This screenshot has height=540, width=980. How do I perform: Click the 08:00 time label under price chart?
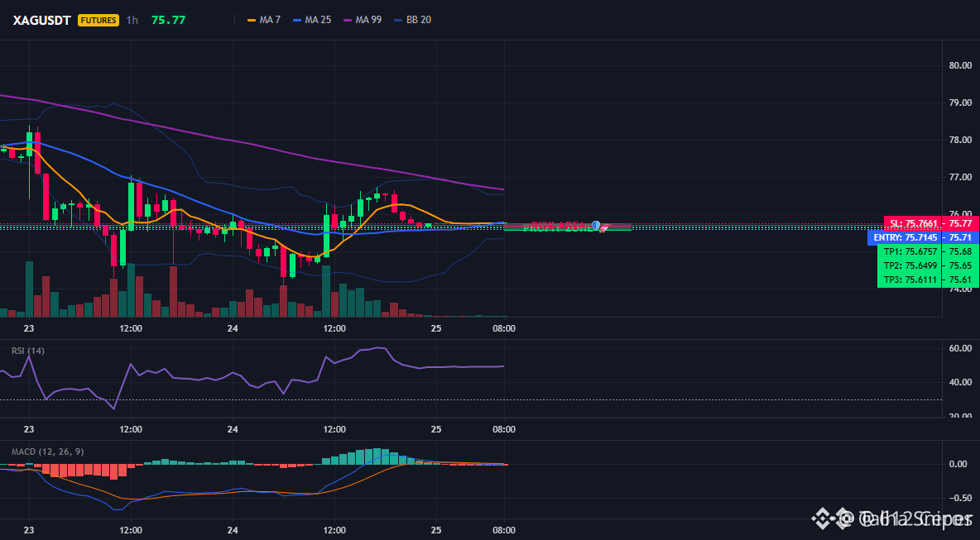(x=504, y=327)
